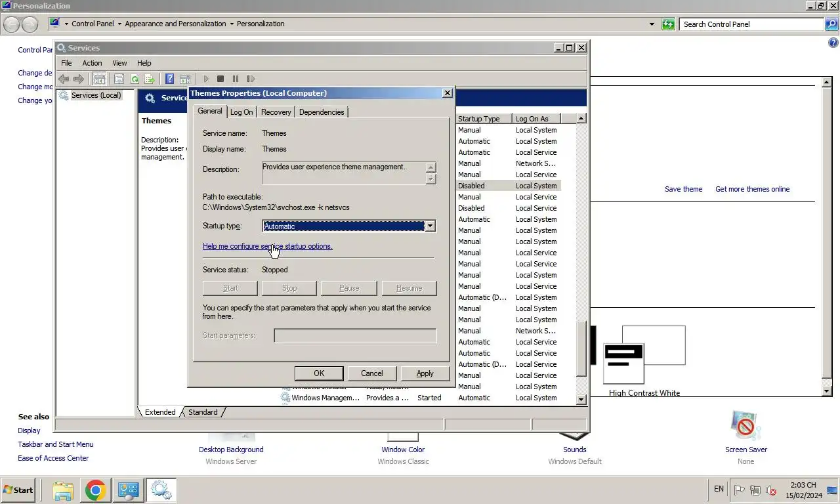The image size is (840, 504).
Task: Open Server Manager from the taskbar
Action: tap(129, 490)
